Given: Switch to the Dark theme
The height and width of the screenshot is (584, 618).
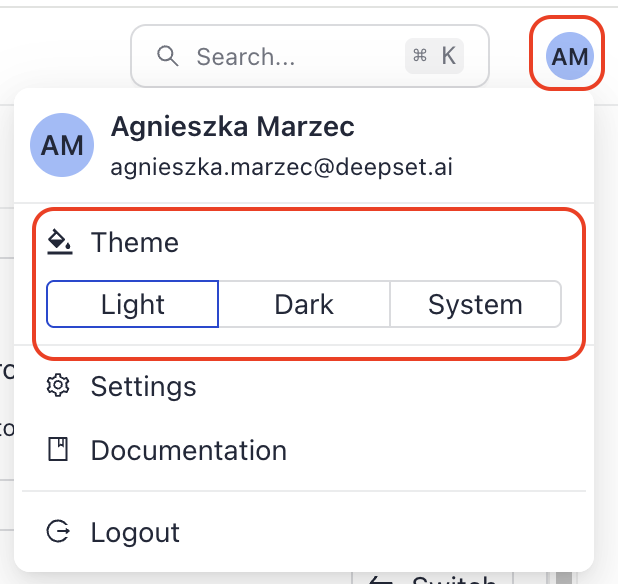Looking at the screenshot, I should coord(304,304).
